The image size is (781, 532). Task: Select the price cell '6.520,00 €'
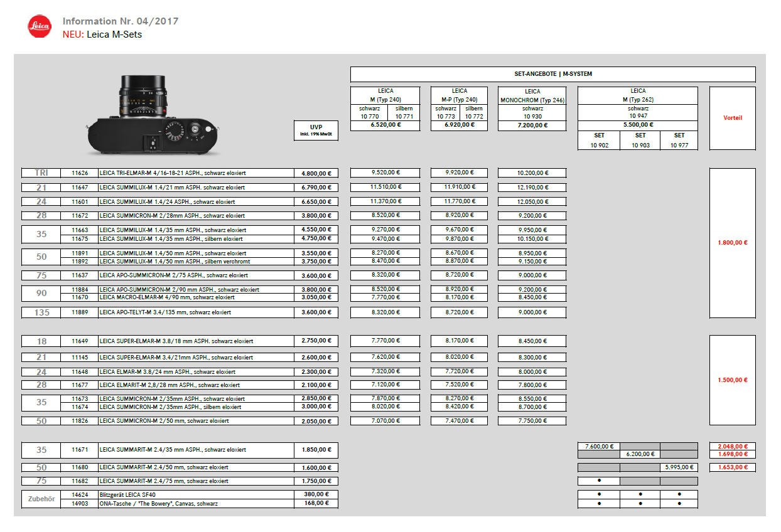[x=385, y=125]
